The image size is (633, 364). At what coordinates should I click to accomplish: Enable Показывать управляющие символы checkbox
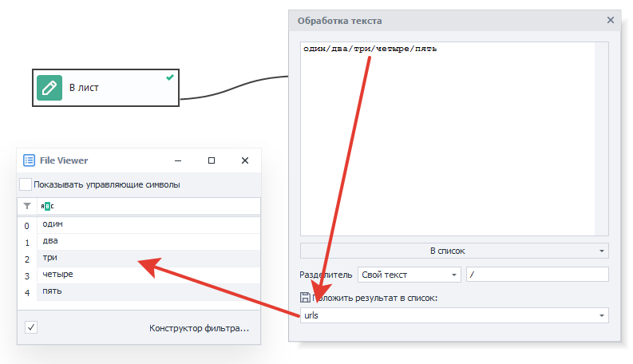tap(26, 184)
